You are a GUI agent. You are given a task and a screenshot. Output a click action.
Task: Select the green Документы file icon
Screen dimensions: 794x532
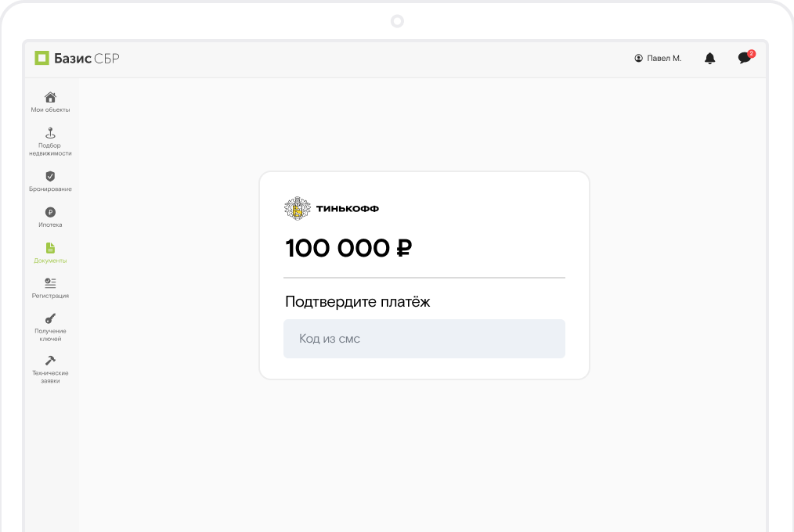click(50, 248)
